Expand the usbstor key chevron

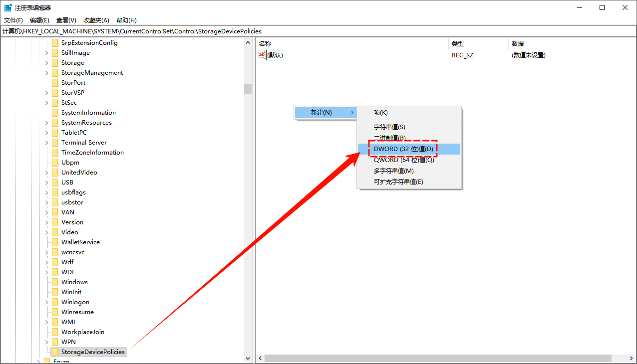click(46, 202)
